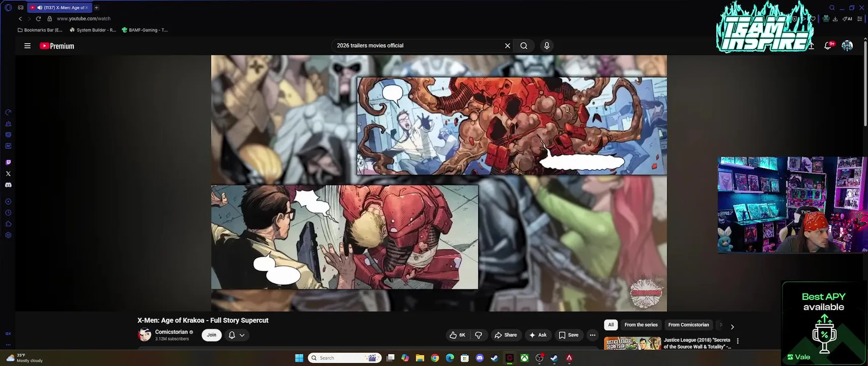Open options for the Justice League video

[x=738, y=341]
